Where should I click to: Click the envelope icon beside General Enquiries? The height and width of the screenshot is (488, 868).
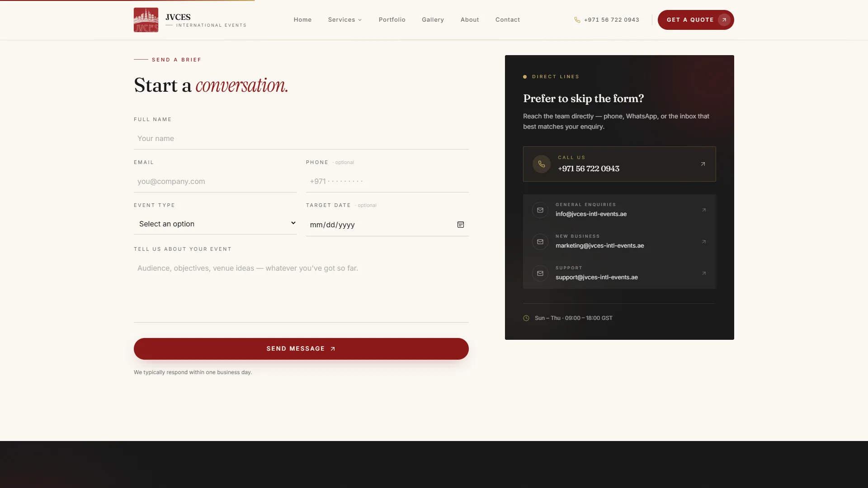[x=540, y=210]
